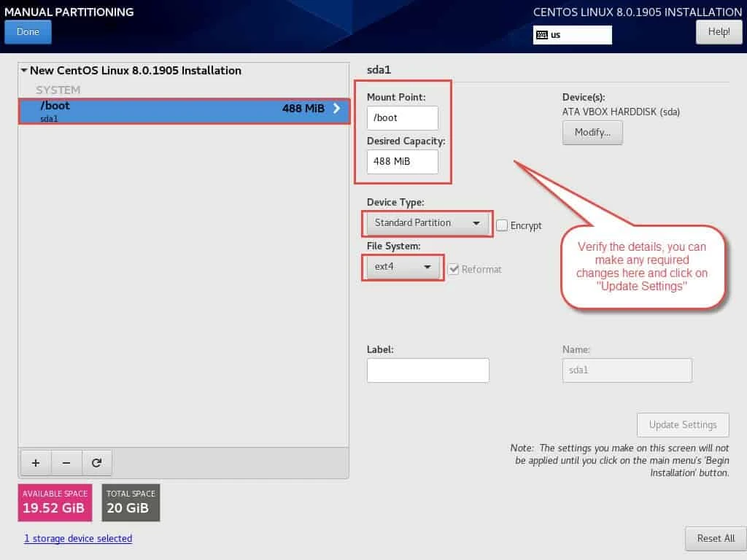Click Modify under Device(s)
The image size is (747, 560).
coord(592,133)
